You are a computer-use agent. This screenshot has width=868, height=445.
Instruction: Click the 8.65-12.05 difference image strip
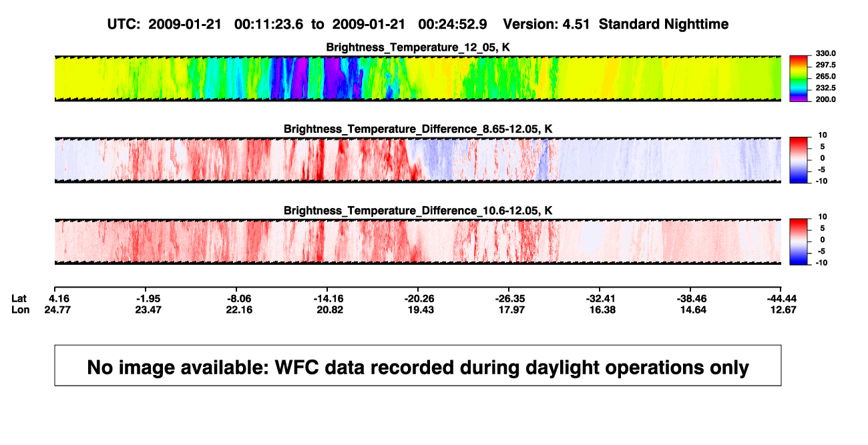418,159
